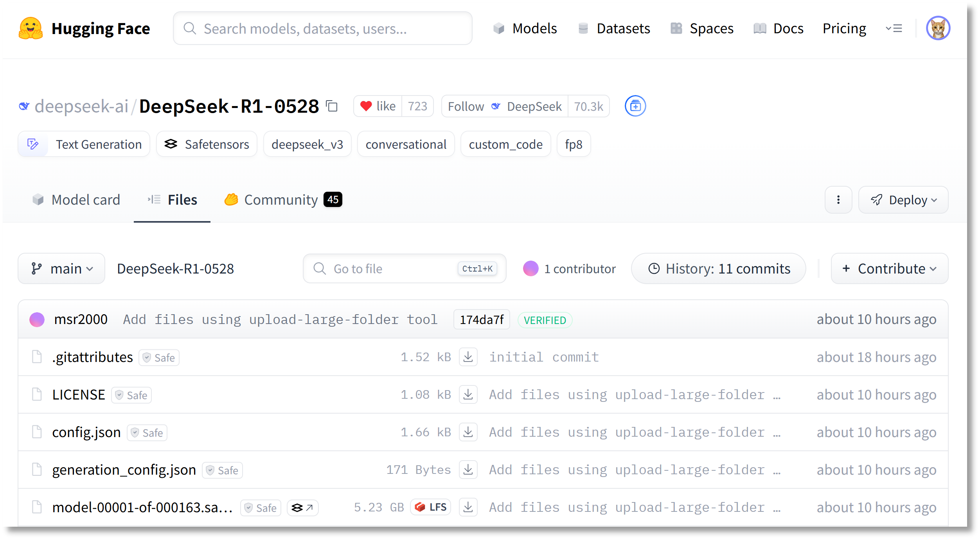Click the DeepSeek-R1-0528 breadcrumb
Image resolution: width=980 pixels, height=540 pixels.
[175, 268]
